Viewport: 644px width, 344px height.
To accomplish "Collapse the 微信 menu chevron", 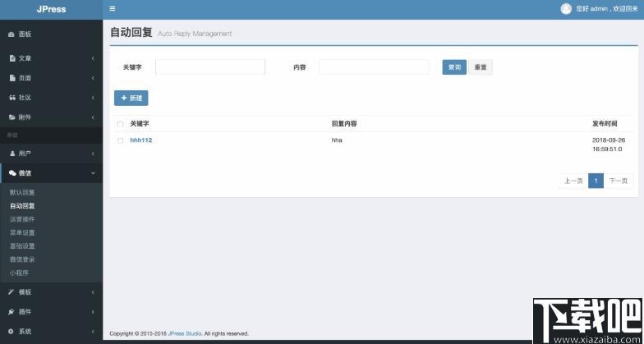I will tap(94, 173).
